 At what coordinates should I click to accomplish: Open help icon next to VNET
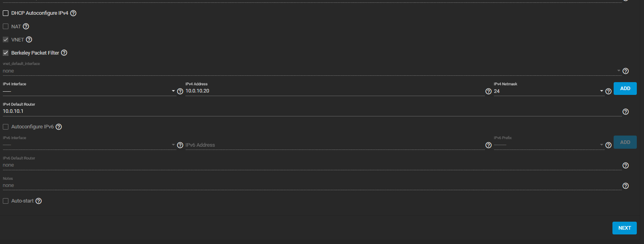point(29,39)
